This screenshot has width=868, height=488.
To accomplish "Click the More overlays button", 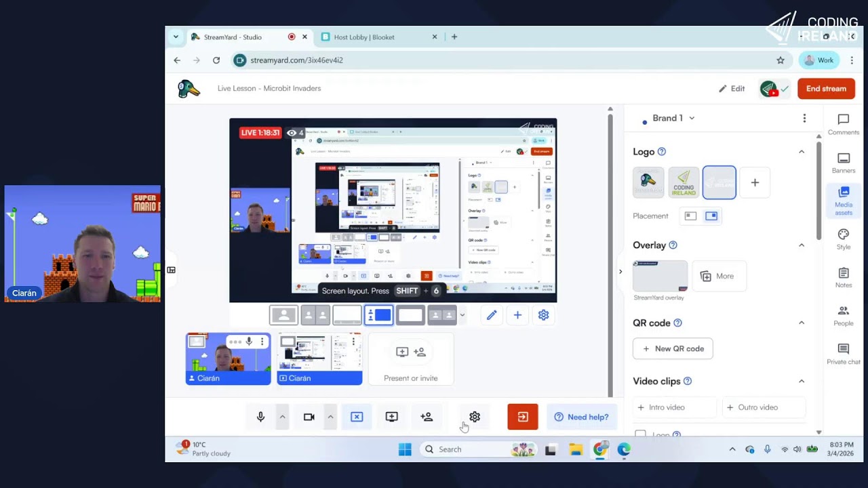I will click(719, 276).
